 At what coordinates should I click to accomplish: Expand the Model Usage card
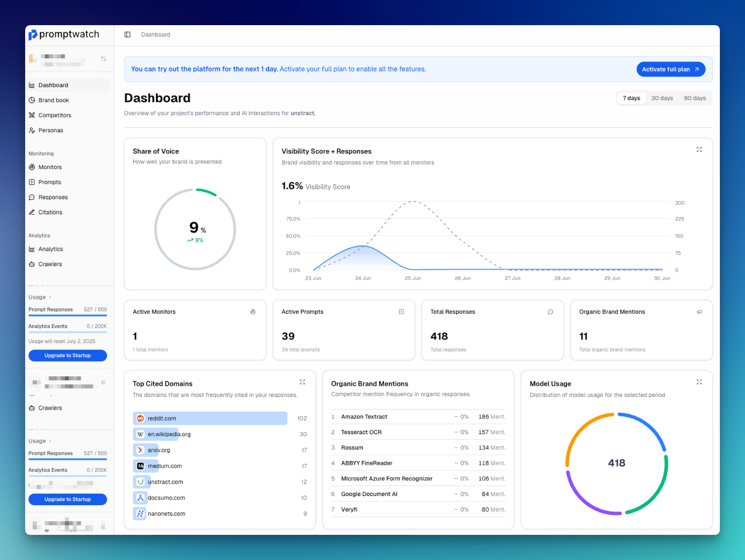[x=699, y=382]
